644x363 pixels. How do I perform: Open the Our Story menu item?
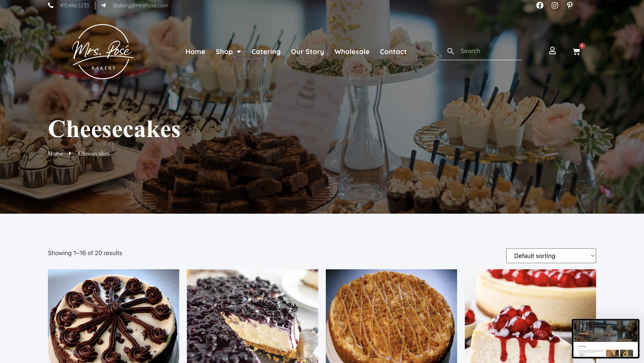click(x=307, y=52)
